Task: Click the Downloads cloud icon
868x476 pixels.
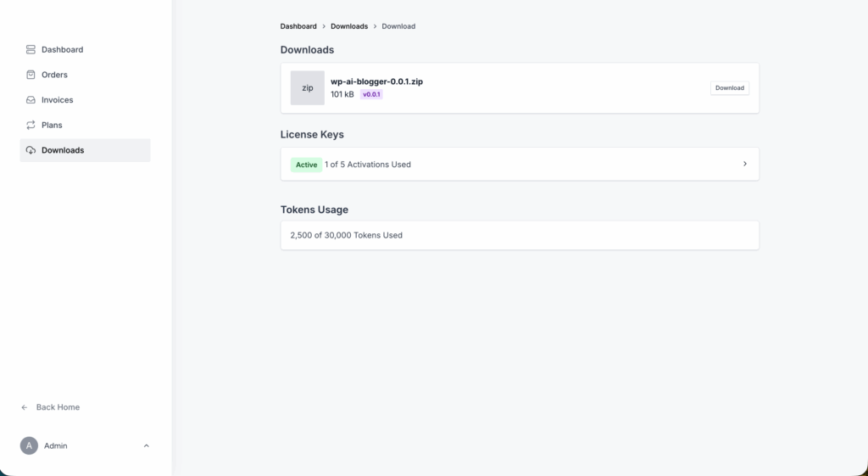Action: pyautogui.click(x=31, y=150)
